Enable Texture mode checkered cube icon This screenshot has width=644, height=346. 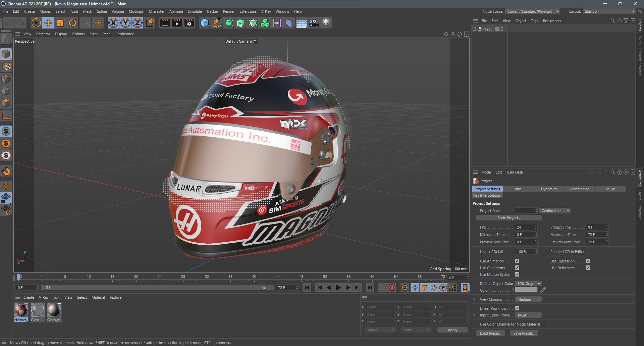tap(6, 66)
